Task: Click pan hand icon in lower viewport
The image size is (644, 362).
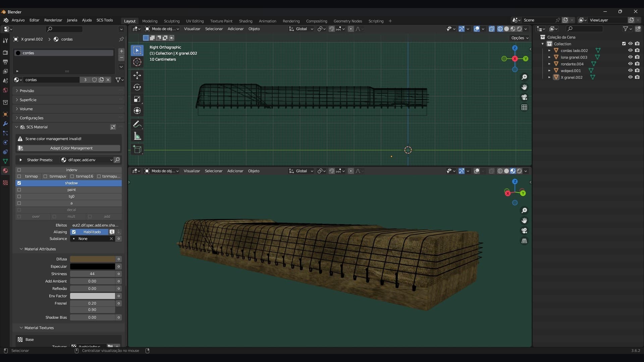Action: (x=524, y=221)
